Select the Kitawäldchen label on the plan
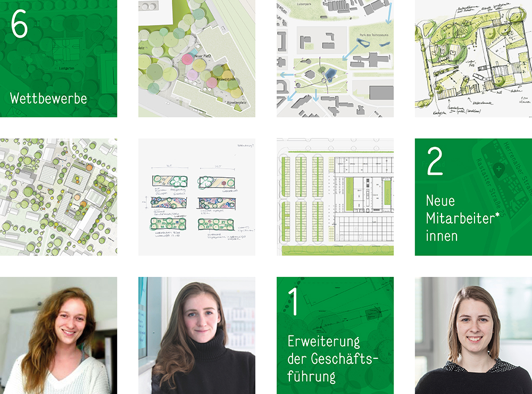The width and height of the screenshot is (532, 394). [x=228, y=78]
